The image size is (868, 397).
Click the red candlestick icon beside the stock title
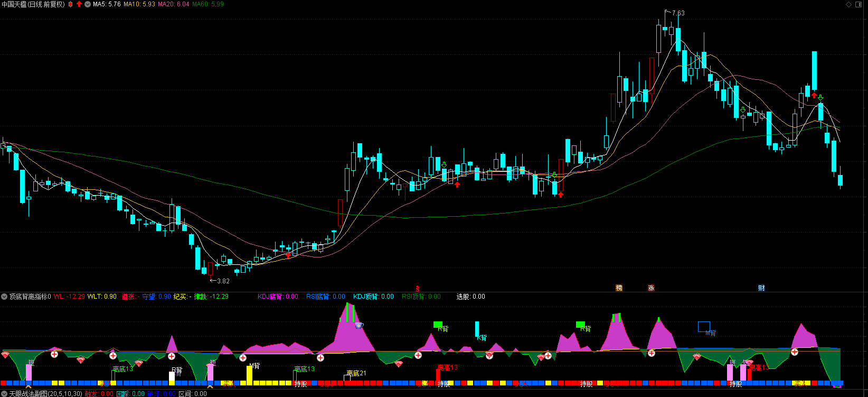(x=70, y=4)
